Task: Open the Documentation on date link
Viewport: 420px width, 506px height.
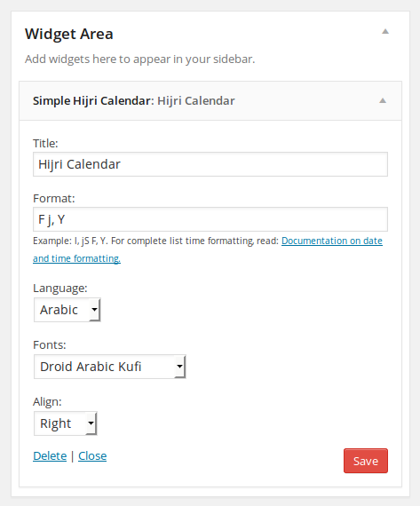Action: 332,241
